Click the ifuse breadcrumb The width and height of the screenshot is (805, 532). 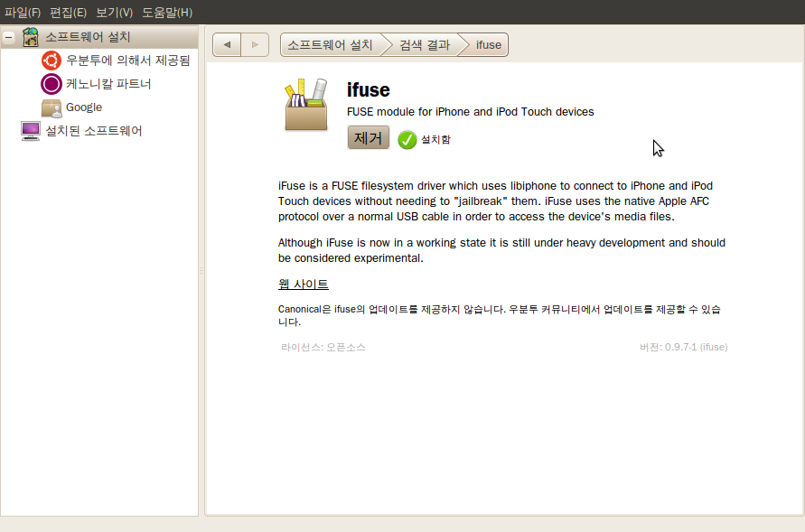[x=488, y=44]
